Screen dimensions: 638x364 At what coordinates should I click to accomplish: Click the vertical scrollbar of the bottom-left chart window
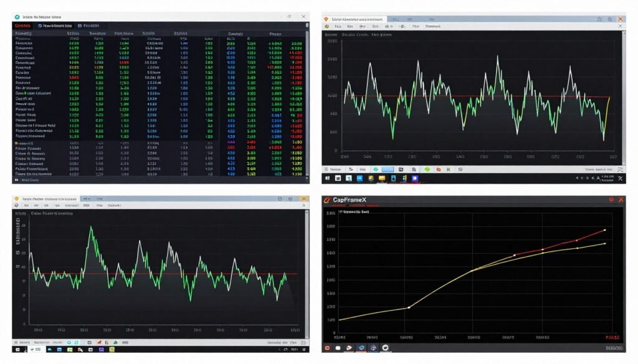point(307,274)
